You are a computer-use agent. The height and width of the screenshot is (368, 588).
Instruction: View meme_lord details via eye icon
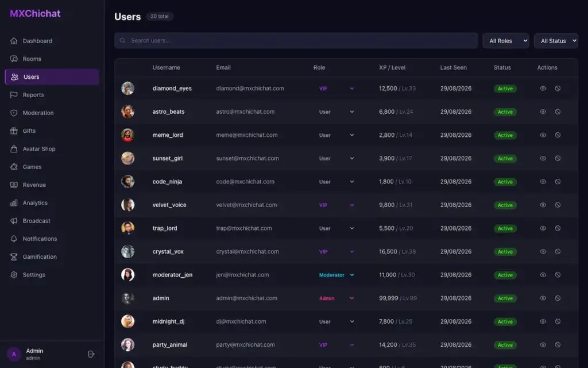coord(543,135)
